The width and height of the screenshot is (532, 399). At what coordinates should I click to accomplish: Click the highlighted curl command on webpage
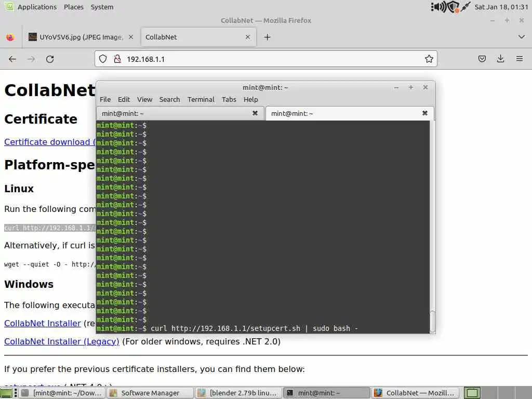(x=50, y=228)
